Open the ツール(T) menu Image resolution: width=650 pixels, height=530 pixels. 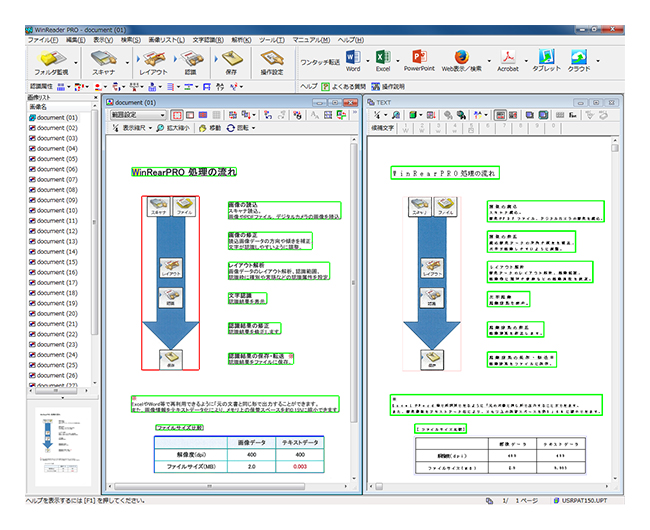pyautogui.click(x=272, y=40)
